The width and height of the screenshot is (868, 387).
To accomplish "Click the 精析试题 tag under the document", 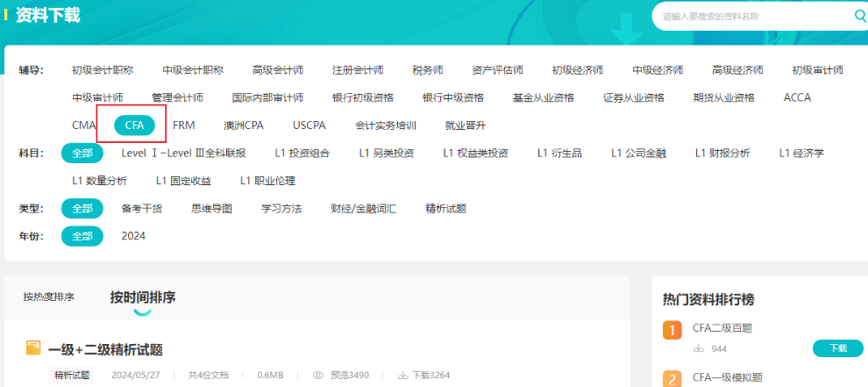I will (71, 376).
